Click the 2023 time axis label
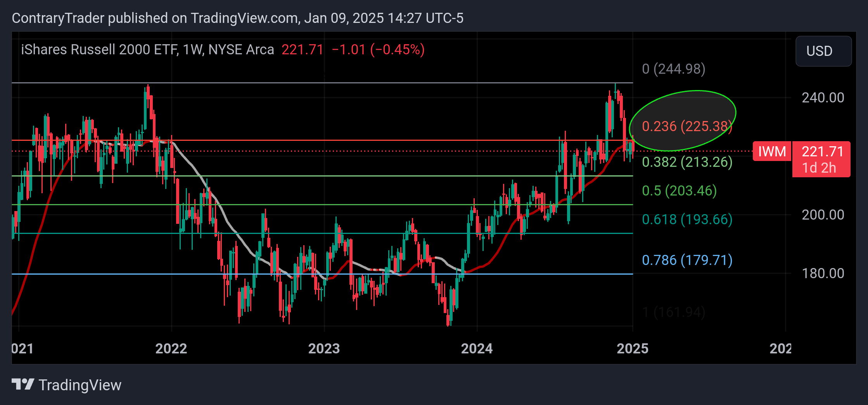This screenshot has height=405, width=868. coord(324,349)
